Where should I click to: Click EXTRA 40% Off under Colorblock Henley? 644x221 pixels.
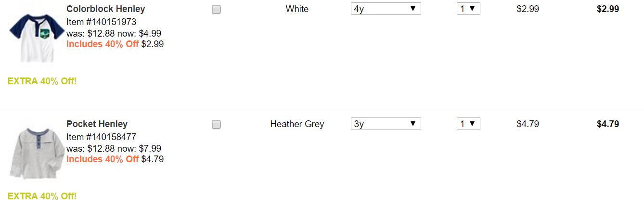42,81
